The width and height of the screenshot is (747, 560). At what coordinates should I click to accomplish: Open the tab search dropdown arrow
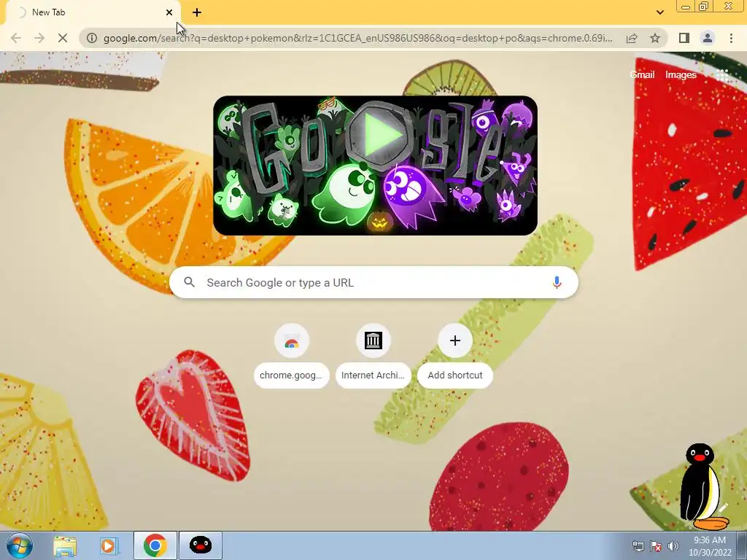(659, 12)
